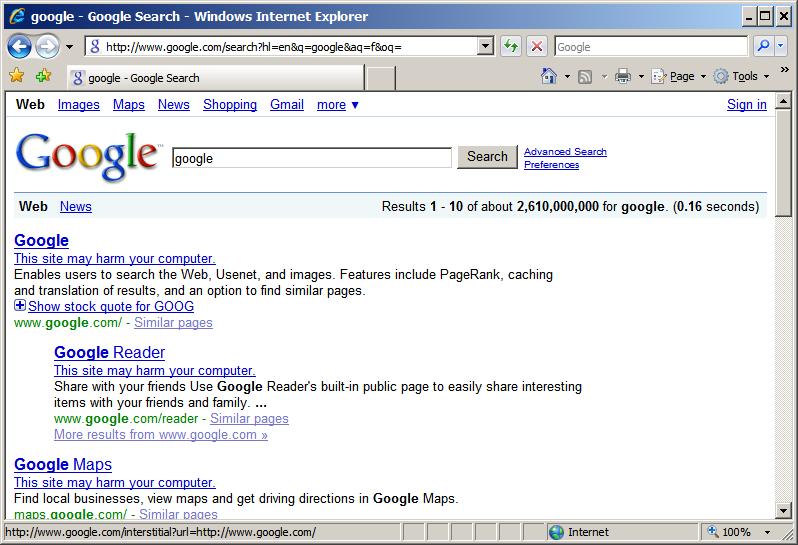
Task: Click the Internet Explorer icon in title bar
Action: (17, 16)
